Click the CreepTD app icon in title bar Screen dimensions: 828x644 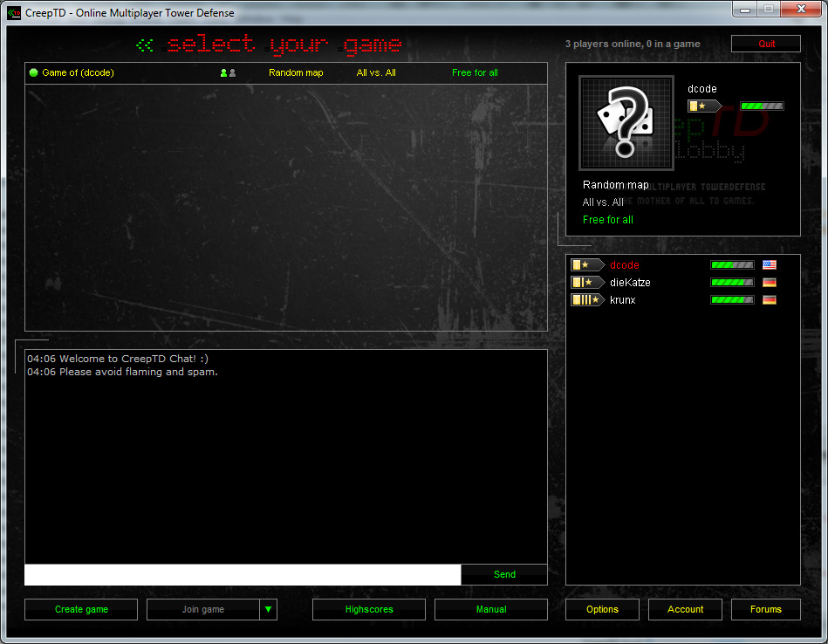(x=14, y=13)
